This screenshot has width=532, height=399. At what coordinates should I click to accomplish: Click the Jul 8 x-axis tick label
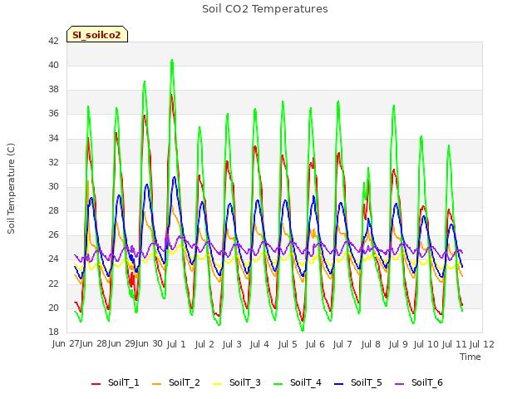click(371, 344)
